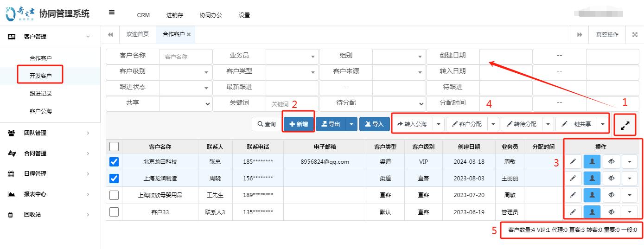Click blue person icon for 上海龙润制造 row
644x249 pixels.
point(592,179)
